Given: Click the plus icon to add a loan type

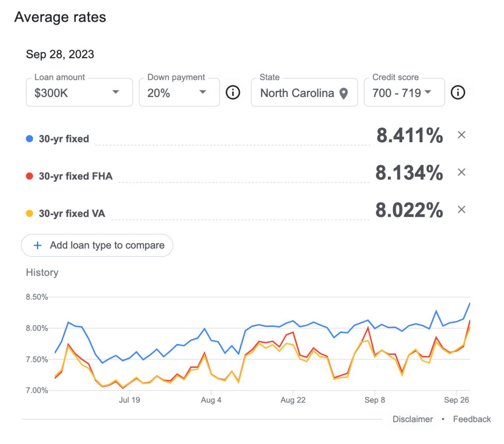Looking at the screenshot, I should click(x=37, y=245).
